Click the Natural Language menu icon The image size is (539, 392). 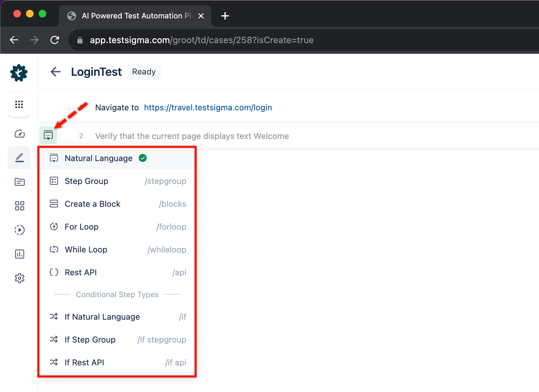[54, 158]
